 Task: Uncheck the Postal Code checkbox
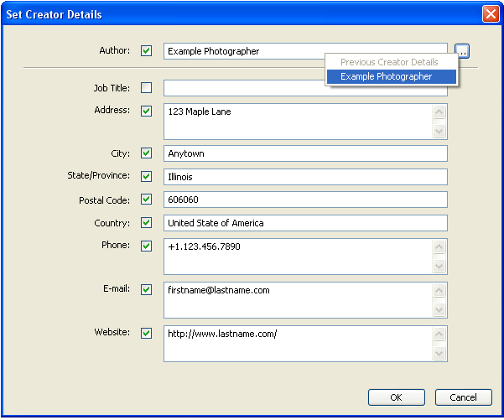point(147,200)
